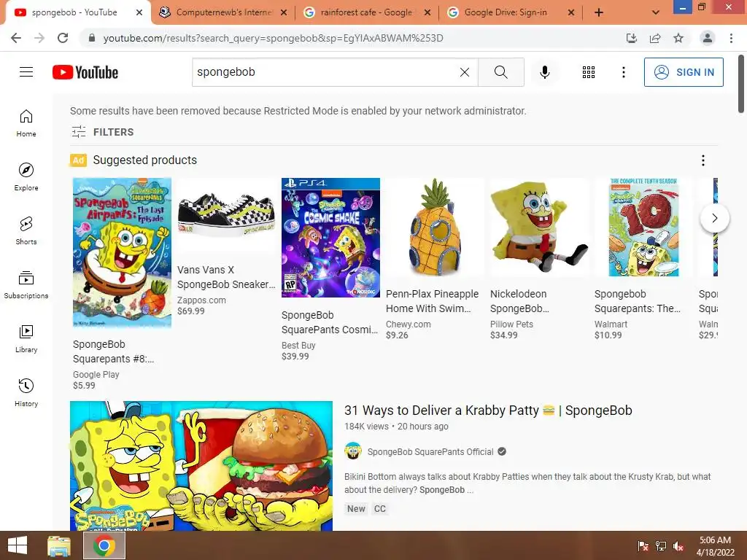Viewport: 747px width, 560px height.
Task: Open Penn-Plax Pineapple Home product link
Action: [x=432, y=301]
